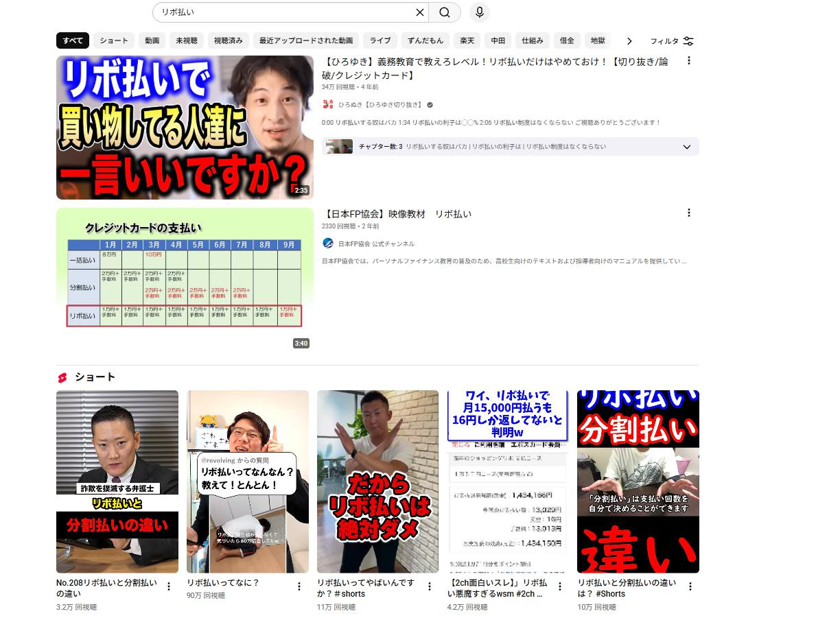Open three-dot menu for No.208 short
840x620 pixels.
[169, 586]
